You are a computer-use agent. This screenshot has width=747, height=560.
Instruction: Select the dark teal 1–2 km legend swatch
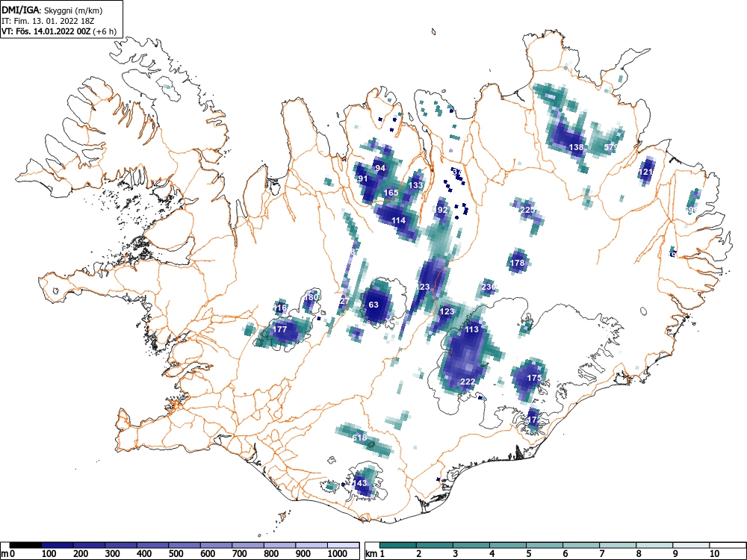click(x=398, y=545)
